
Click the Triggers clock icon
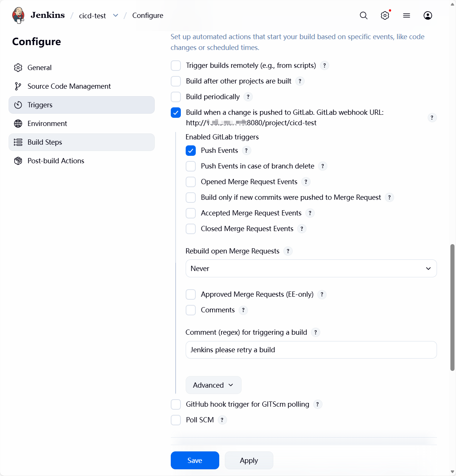(x=18, y=105)
